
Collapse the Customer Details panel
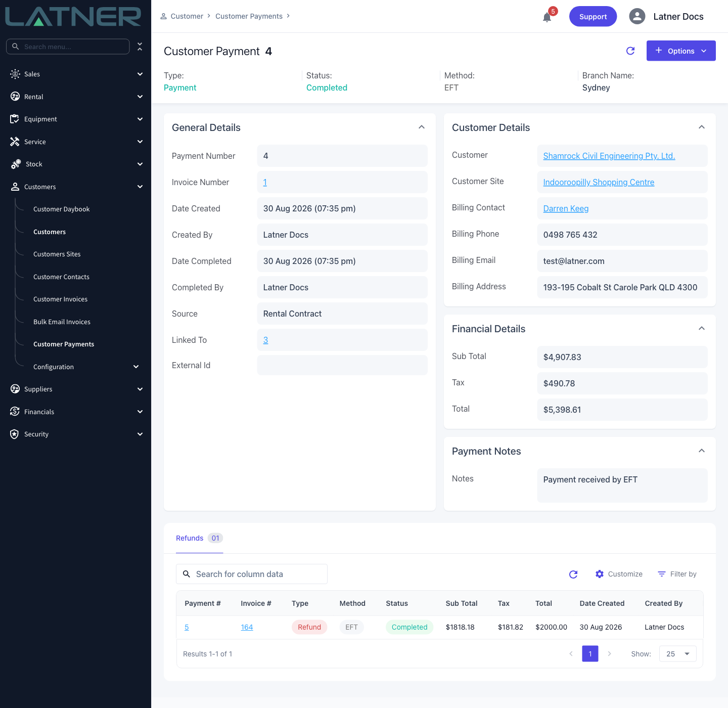(702, 127)
